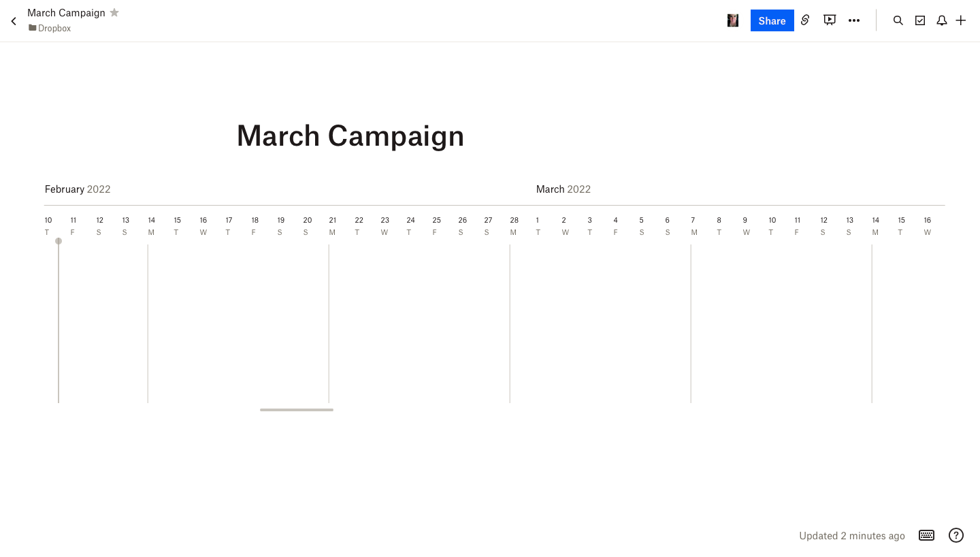This screenshot has width=980, height=557.
Task: Open the help question mark icon
Action: 956,535
